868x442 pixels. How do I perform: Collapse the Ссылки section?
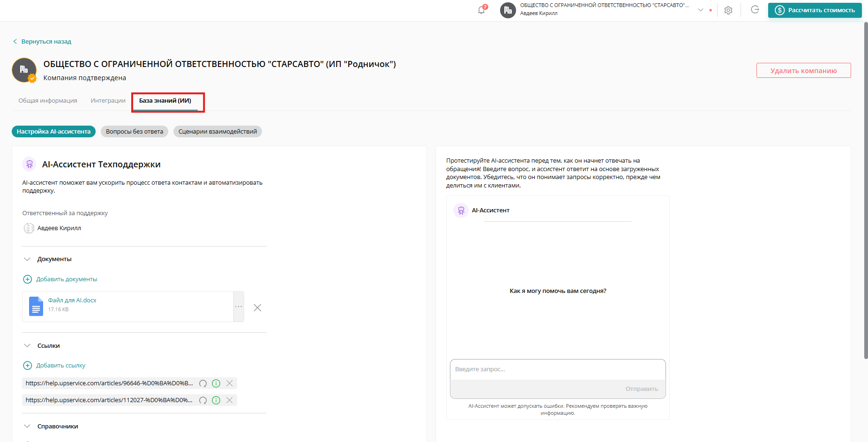[27, 346]
